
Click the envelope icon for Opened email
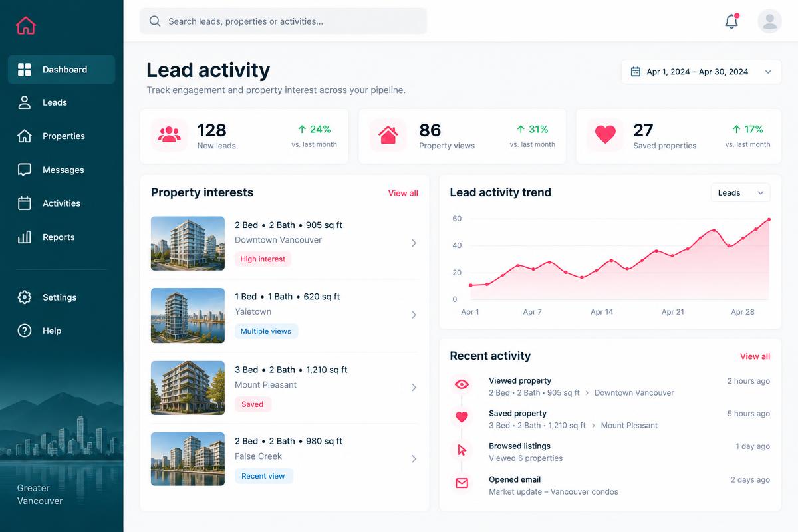[462, 483]
